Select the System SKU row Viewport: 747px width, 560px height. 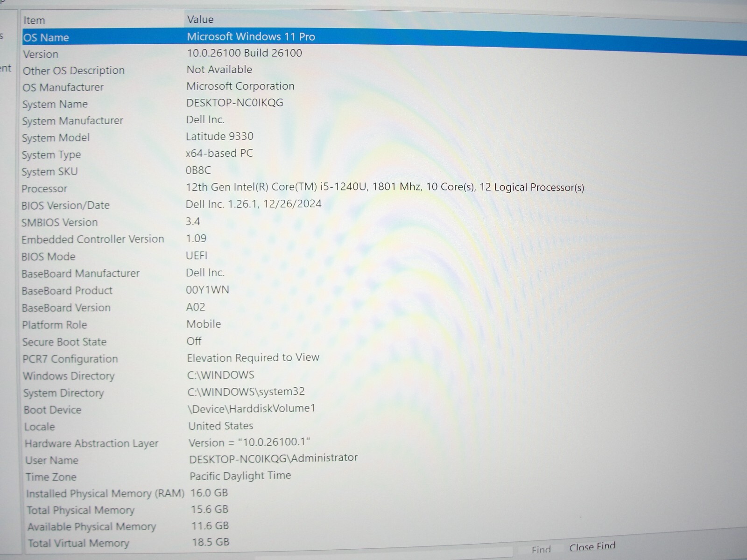(x=49, y=172)
